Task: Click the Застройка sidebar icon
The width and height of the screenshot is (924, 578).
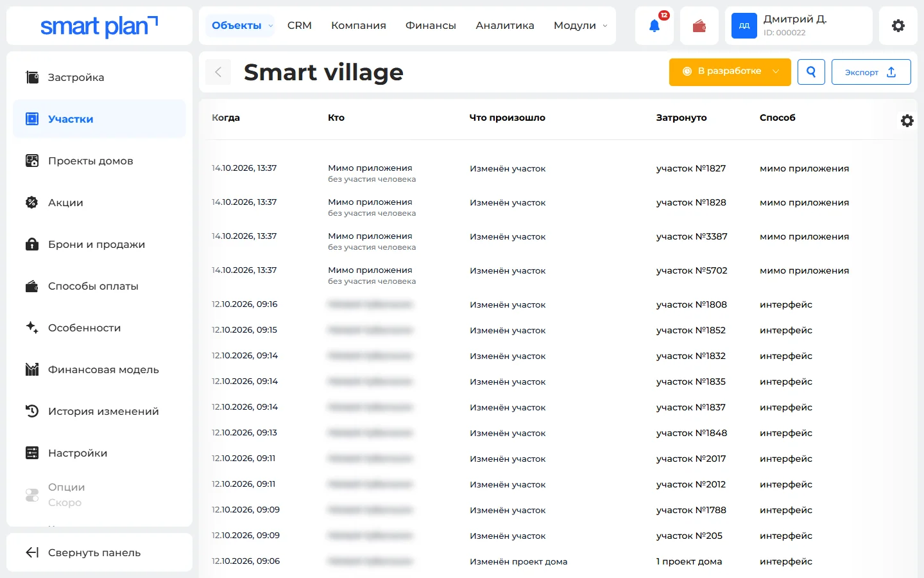Action: pos(32,77)
